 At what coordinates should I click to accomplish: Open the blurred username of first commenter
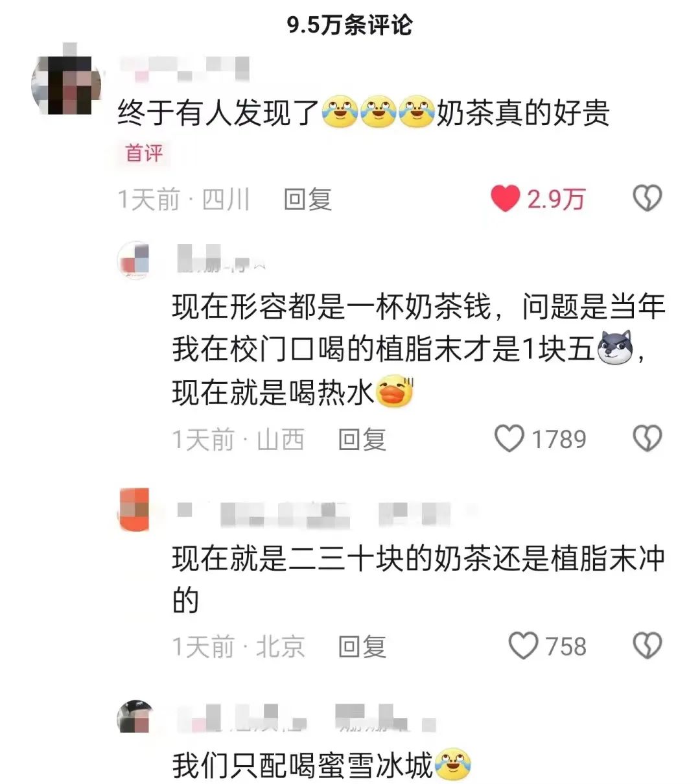coord(185,68)
